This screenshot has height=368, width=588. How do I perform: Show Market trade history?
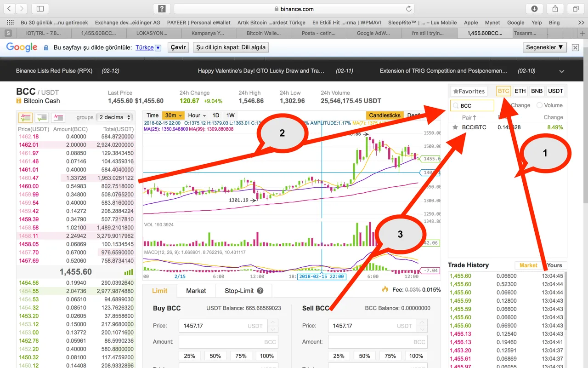[528, 265]
